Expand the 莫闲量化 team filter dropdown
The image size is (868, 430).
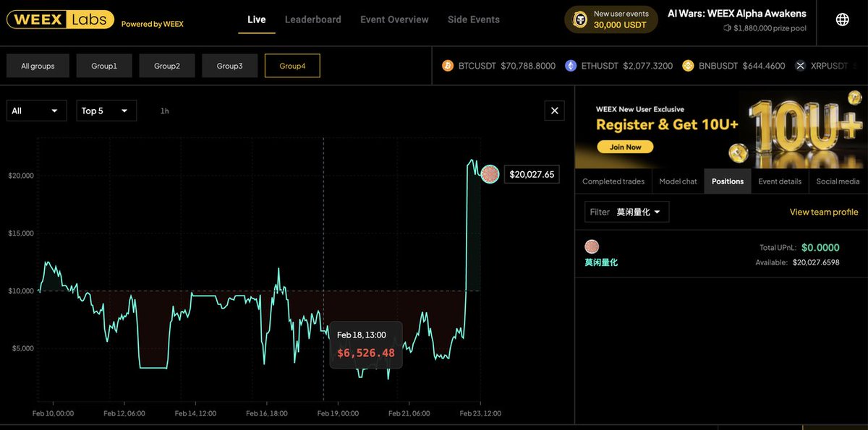[x=627, y=212]
